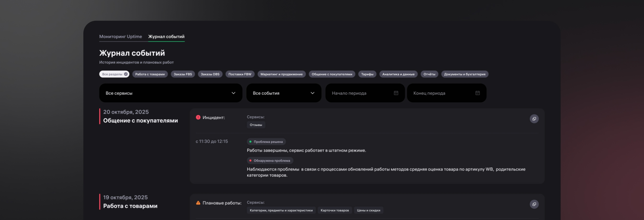Click the Проблема решена status badge
The height and width of the screenshot is (220, 644).
[x=266, y=142]
